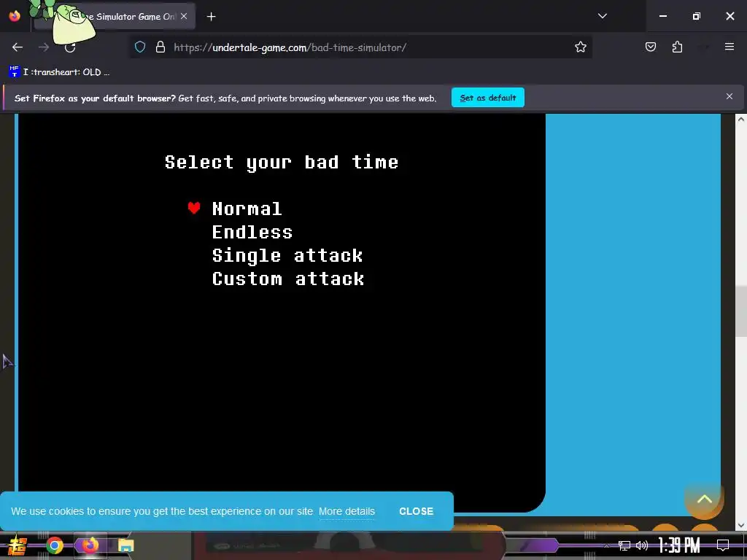747x560 pixels.
Task: Expand the list all tabs chevron
Action: click(x=602, y=16)
